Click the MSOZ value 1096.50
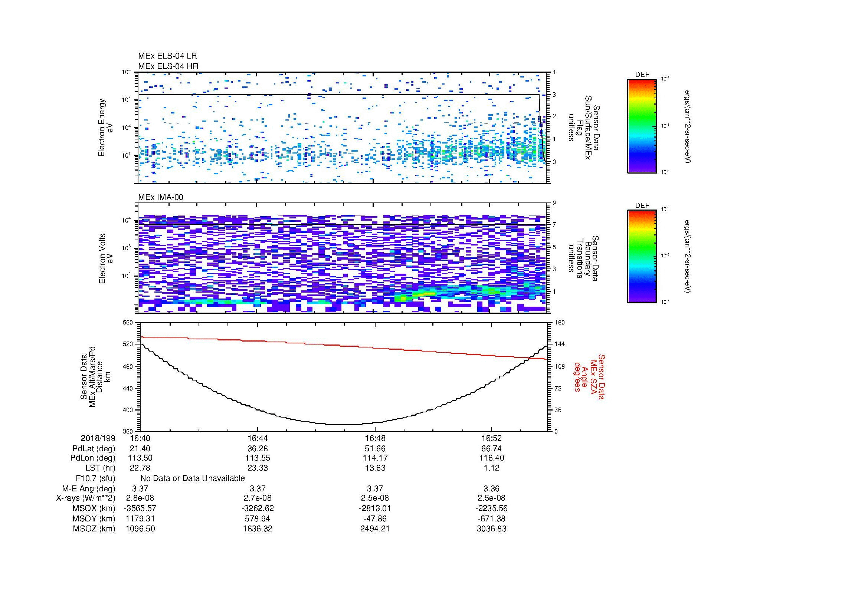 coord(140,529)
